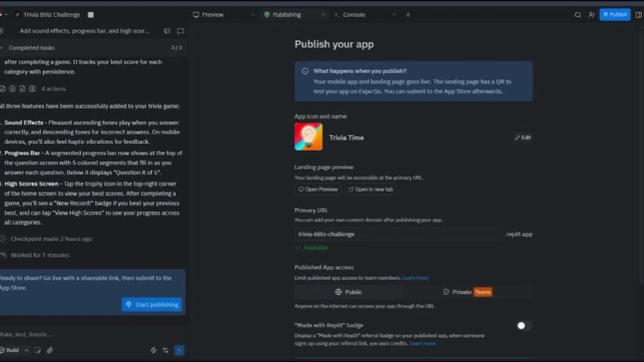Switch to the Preview tab
This screenshot has width=644, height=362.
[x=209, y=15]
